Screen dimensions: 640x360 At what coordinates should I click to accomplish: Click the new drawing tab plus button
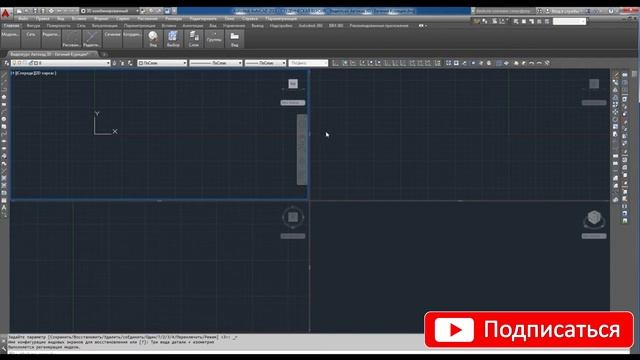[x=104, y=54]
